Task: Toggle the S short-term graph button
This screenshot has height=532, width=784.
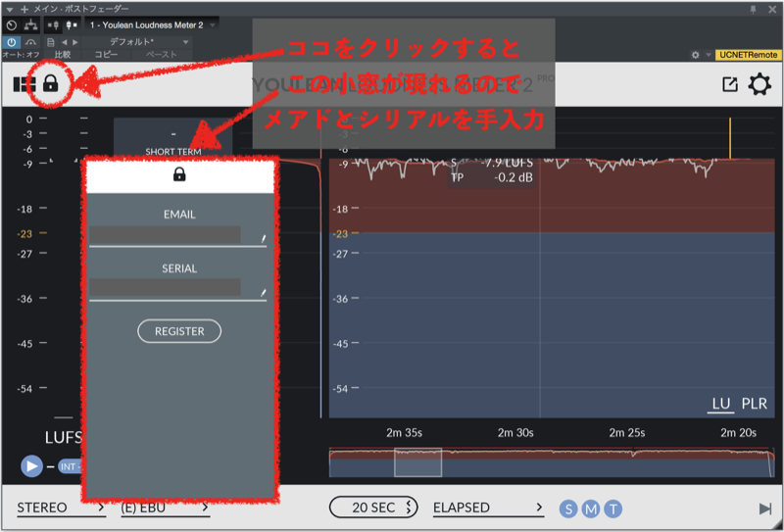Action: [568, 509]
